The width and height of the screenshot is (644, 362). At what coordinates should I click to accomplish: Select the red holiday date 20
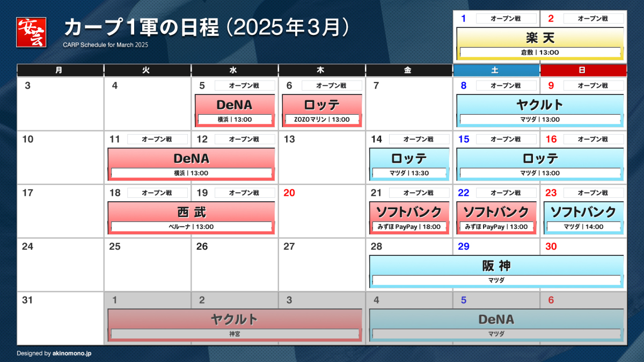pos(289,193)
